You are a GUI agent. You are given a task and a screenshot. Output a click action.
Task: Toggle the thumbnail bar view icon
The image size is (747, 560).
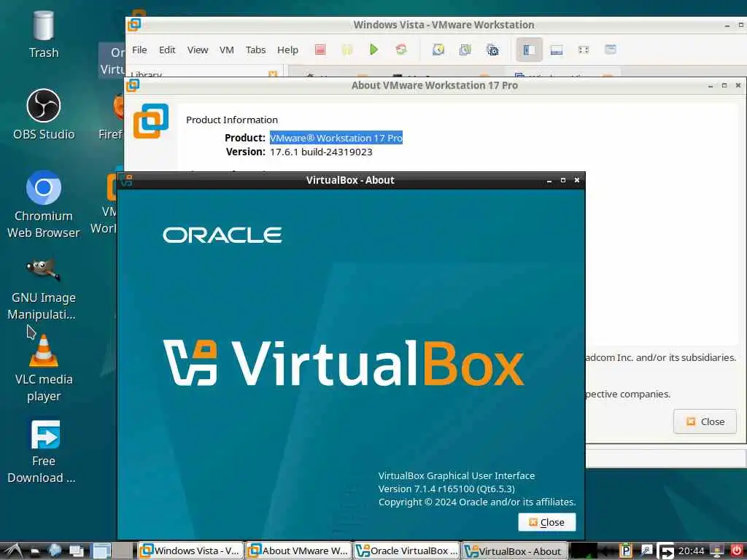click(557, 50)
